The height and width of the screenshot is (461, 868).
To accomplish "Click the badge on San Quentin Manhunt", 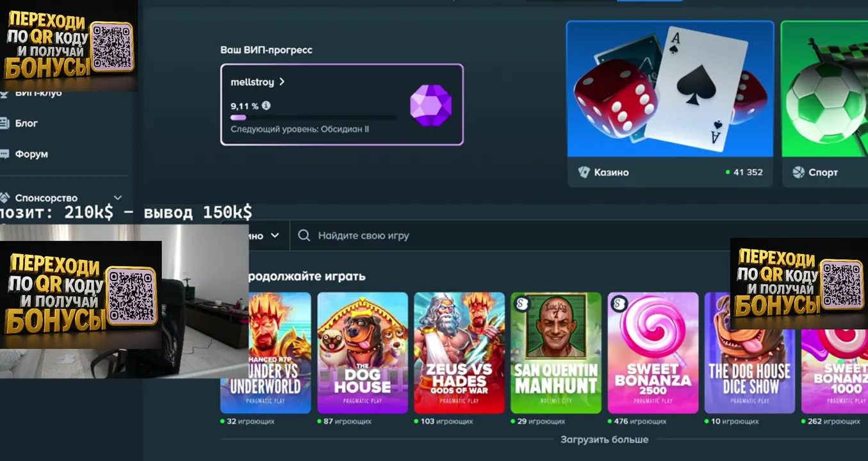I will (523, 304).
